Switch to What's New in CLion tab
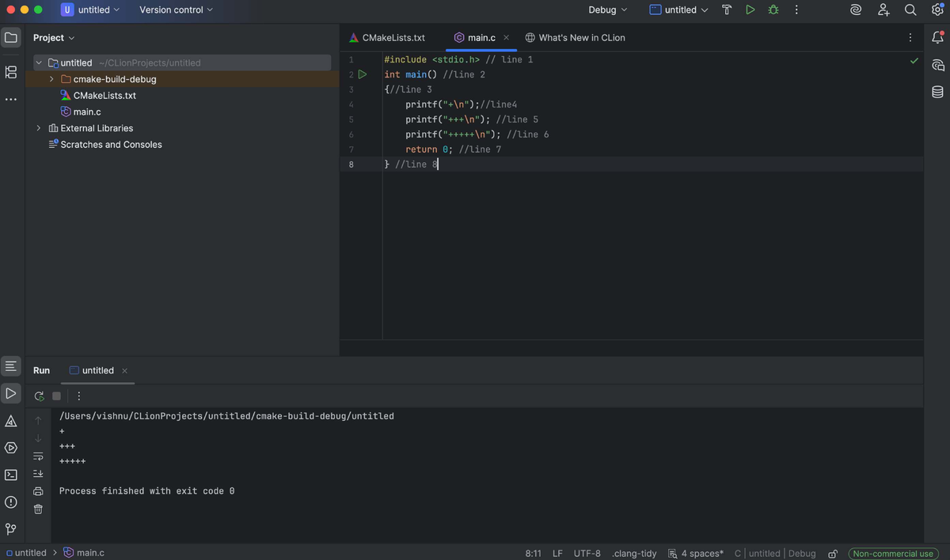The height and width of the screenshot is (560, 950). (576, 37)
